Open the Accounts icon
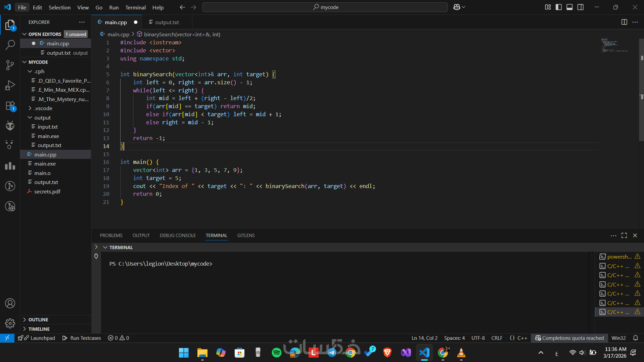 click(10, 303)
